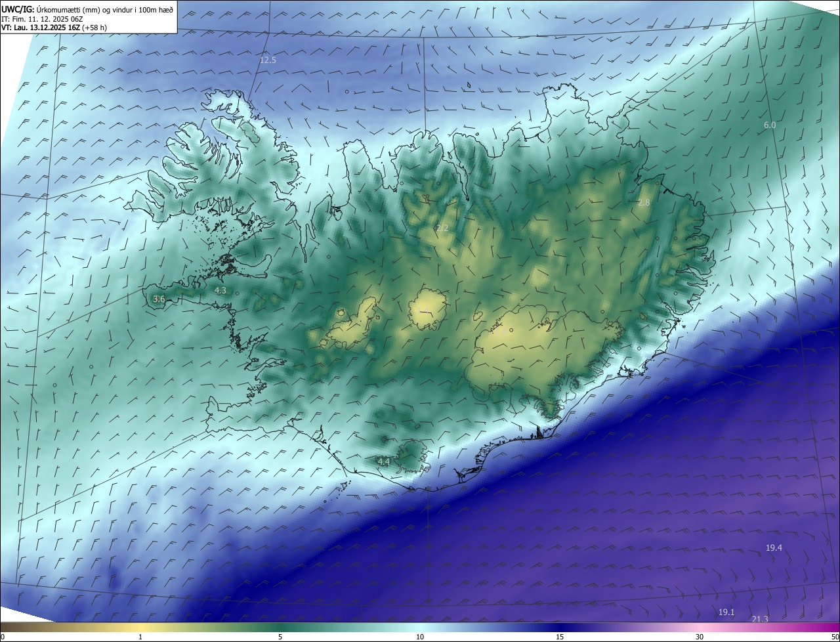Select the VT valid time line in header

pos(54,27)
